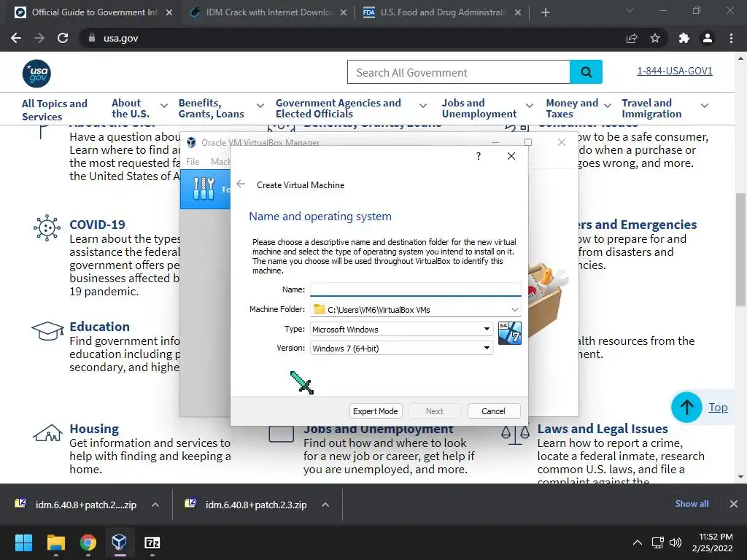This screenshot has width=747, height=560.
Task: Click the 1-844-USA-GOV1 phone link
Action: (675, 71)
